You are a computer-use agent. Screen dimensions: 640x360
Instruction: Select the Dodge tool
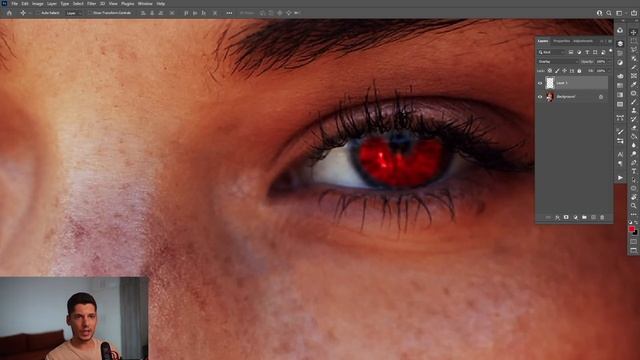(633, 153)
